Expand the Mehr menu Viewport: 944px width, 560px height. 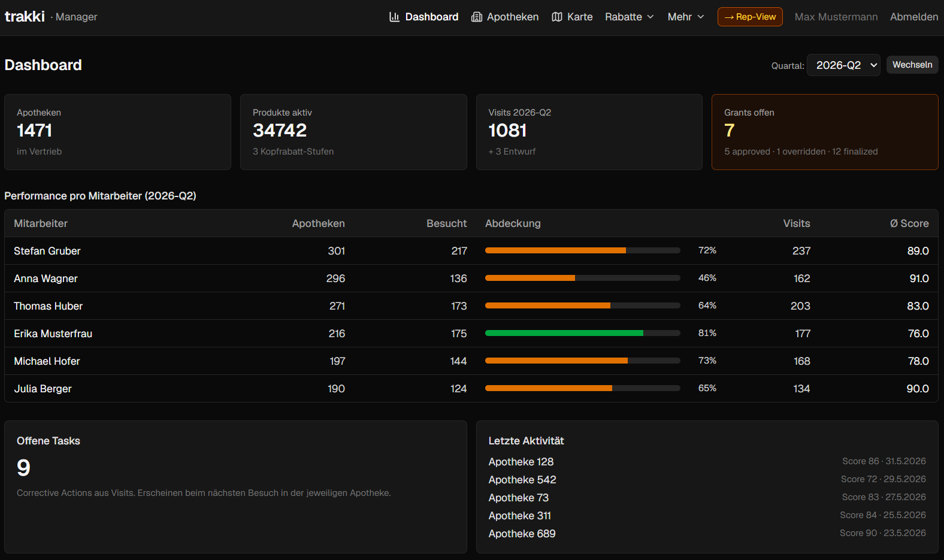click(x=686, y=17)
